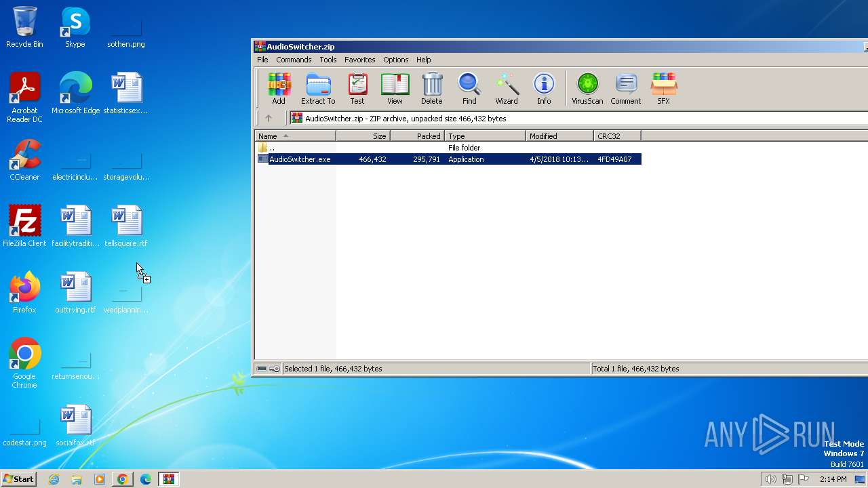Click 'Selected 1 file, 466,432 bytes' status text

pos(333,369)
